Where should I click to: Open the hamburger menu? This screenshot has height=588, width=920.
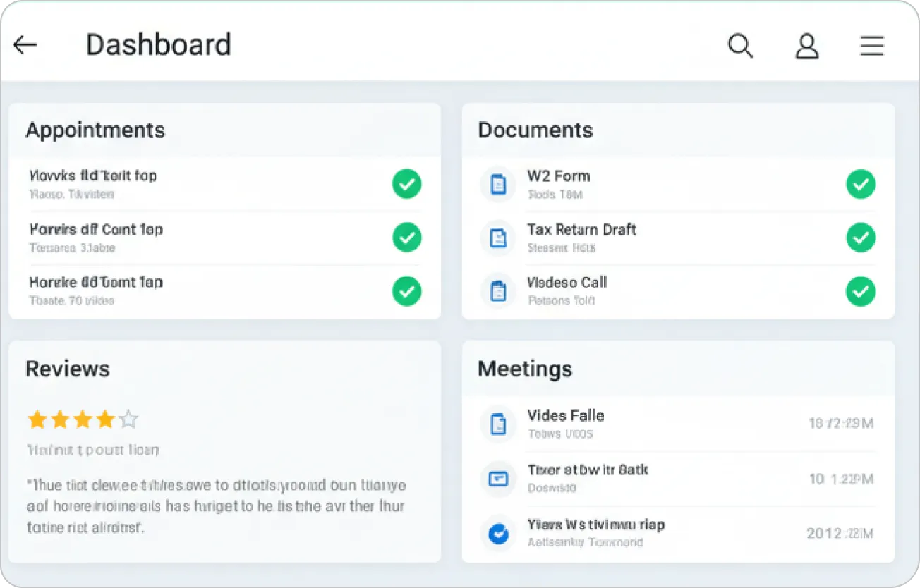[x=872, y=46]
